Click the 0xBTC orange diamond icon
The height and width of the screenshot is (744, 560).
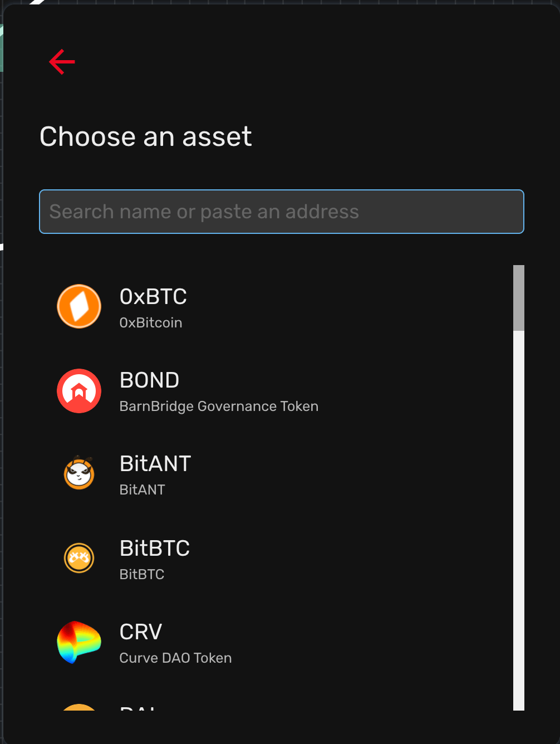coord(79,306)
